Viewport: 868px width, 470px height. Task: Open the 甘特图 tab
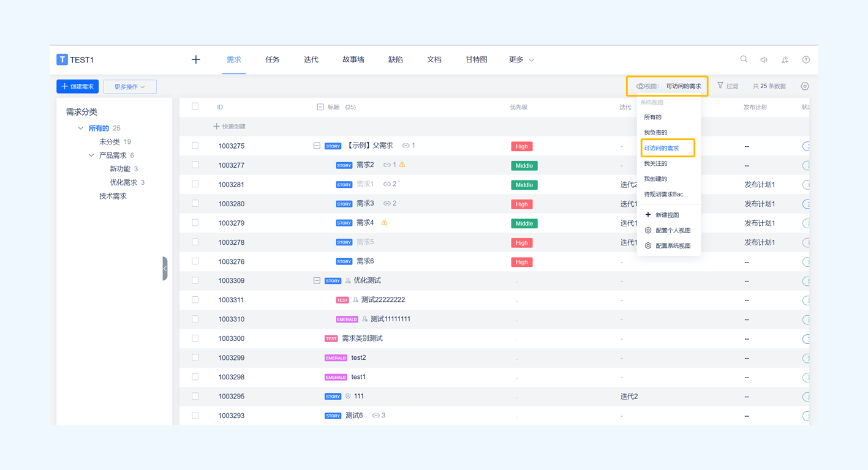click(476, 59)
